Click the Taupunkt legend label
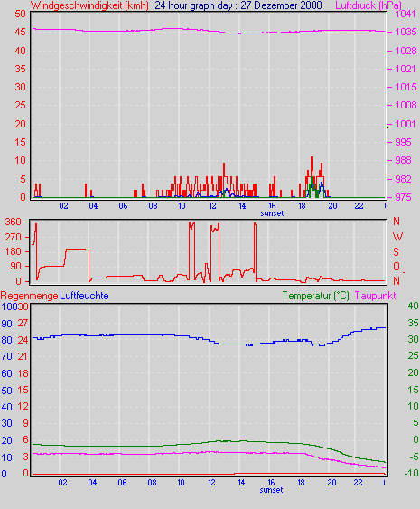The width and height of the screenshot is (420, 509). [375, 296]
